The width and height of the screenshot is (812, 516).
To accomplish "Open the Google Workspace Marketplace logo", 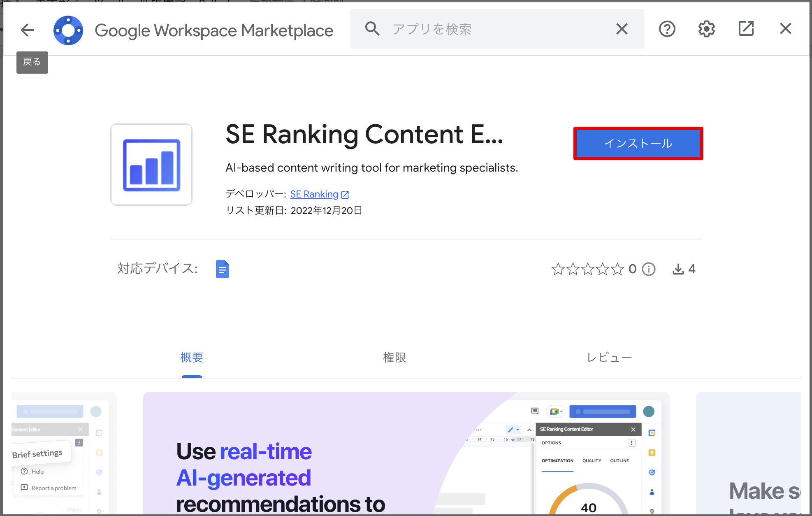I will click(x=68, y=30).
